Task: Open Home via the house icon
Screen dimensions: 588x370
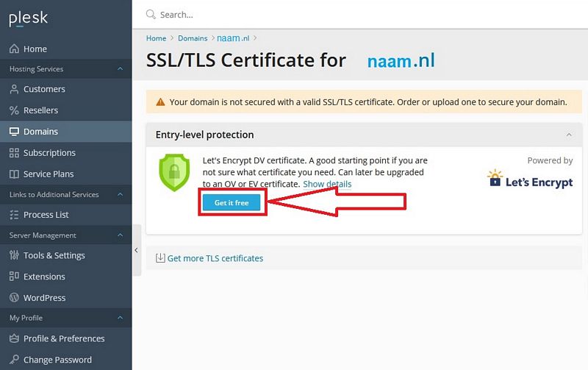Action: point(14,49)
